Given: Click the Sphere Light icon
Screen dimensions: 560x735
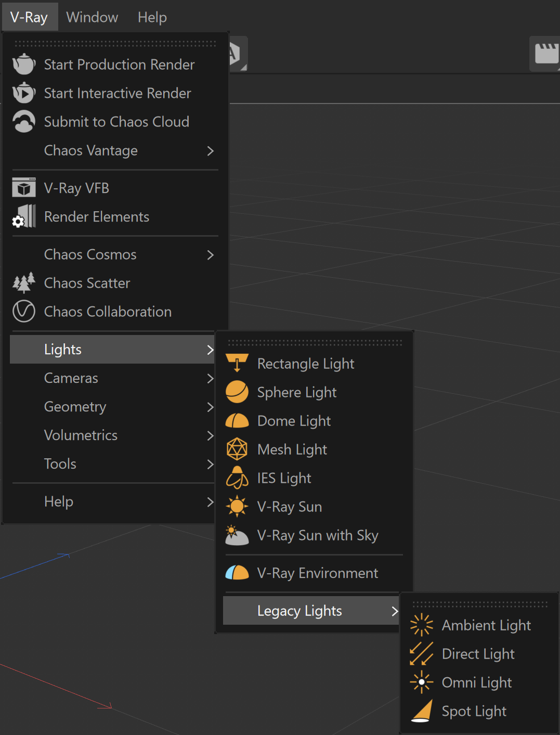Looking at the screenshot, I should coord(237,392).
